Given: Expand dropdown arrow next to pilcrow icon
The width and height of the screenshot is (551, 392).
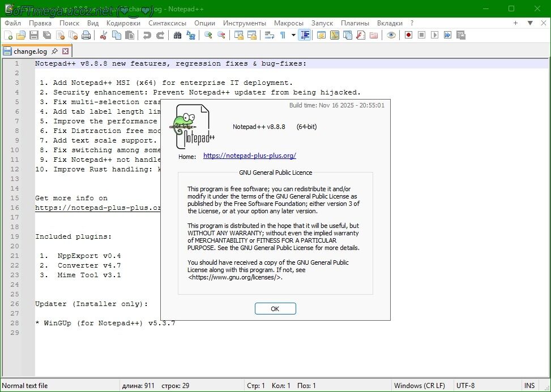Looking at the screenshot, I should coord(293,35).
